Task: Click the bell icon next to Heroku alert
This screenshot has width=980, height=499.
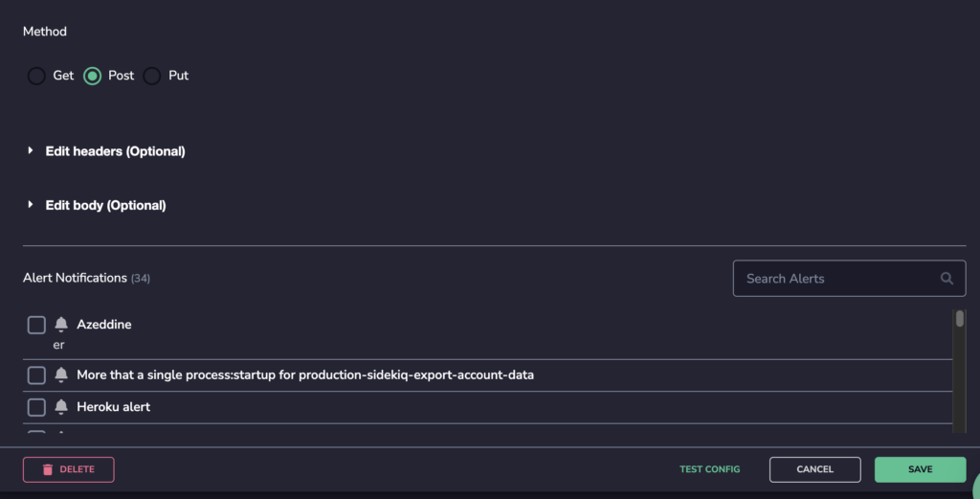Action: (60, 406)
